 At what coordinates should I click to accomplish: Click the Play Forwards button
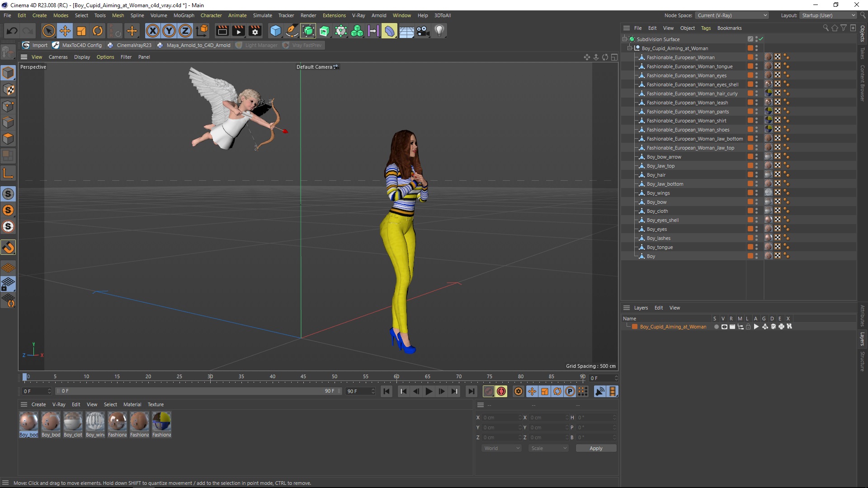[x=429, y=391]
